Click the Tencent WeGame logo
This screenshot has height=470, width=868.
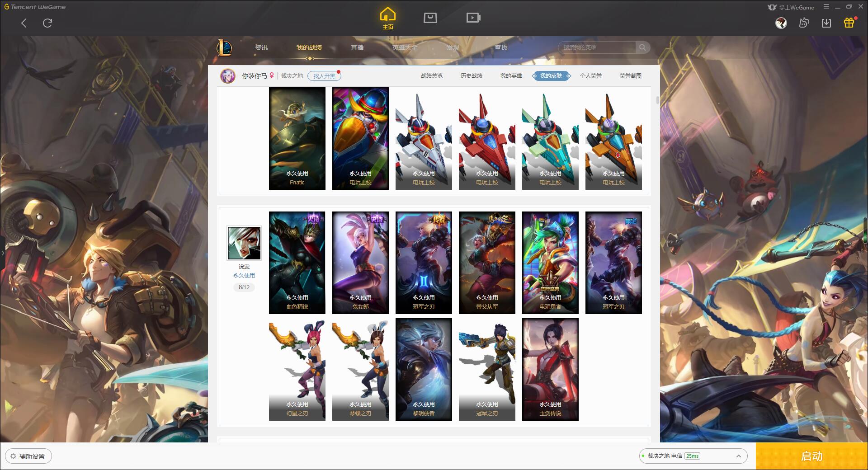pyautogui.click(x=35, y=7)
